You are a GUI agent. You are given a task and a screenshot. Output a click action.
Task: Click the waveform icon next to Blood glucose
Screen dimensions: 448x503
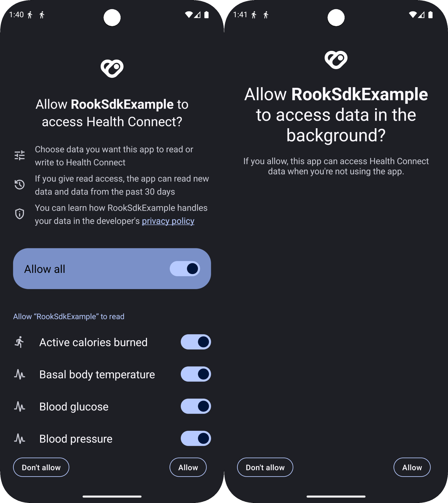[20, 406]
